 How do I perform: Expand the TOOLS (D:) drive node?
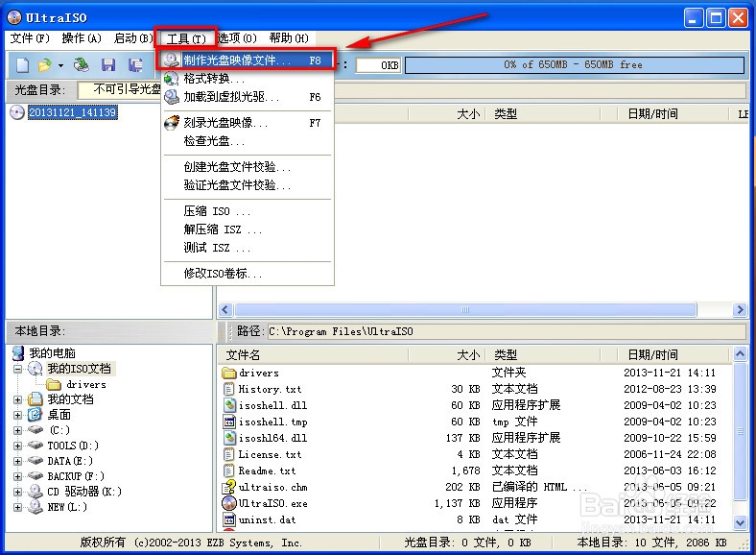[x=17, y=446]
